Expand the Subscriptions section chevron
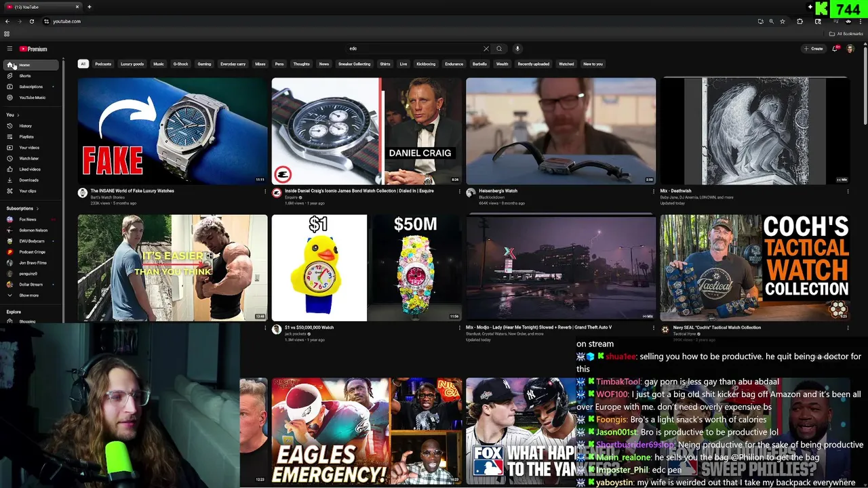This screenshot has height=488, width=868. (37, 209)
